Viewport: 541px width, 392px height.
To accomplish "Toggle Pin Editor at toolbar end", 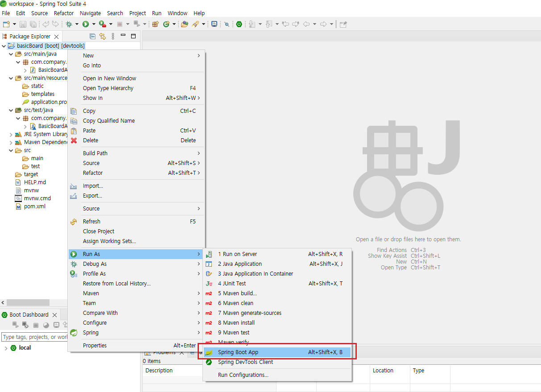I will [343, 24].
